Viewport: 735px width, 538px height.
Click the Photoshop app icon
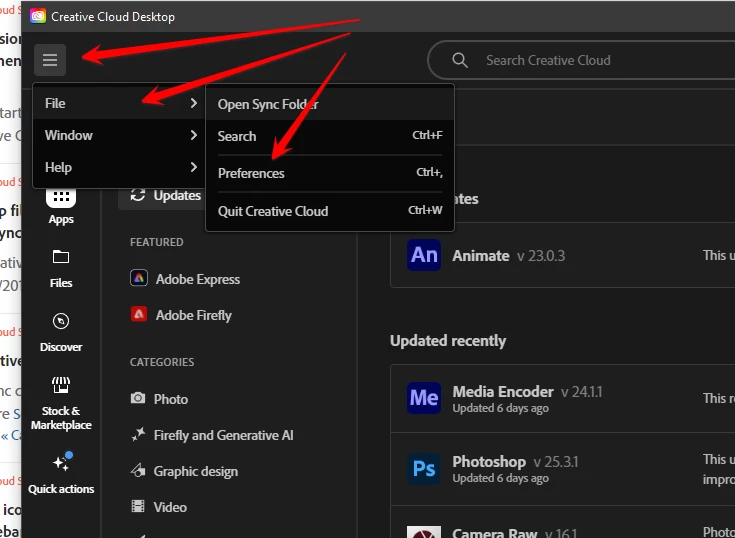[x=424, y=469]
